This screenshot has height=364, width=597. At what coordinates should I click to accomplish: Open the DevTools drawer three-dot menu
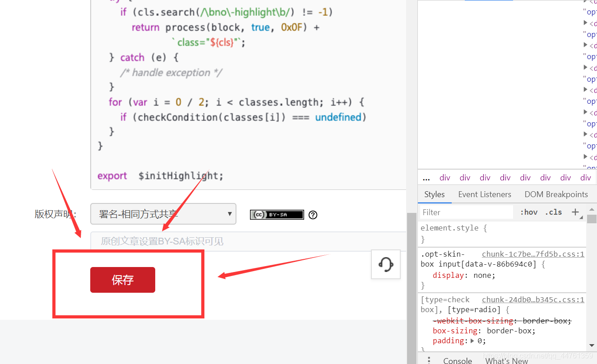coord(429,360)
